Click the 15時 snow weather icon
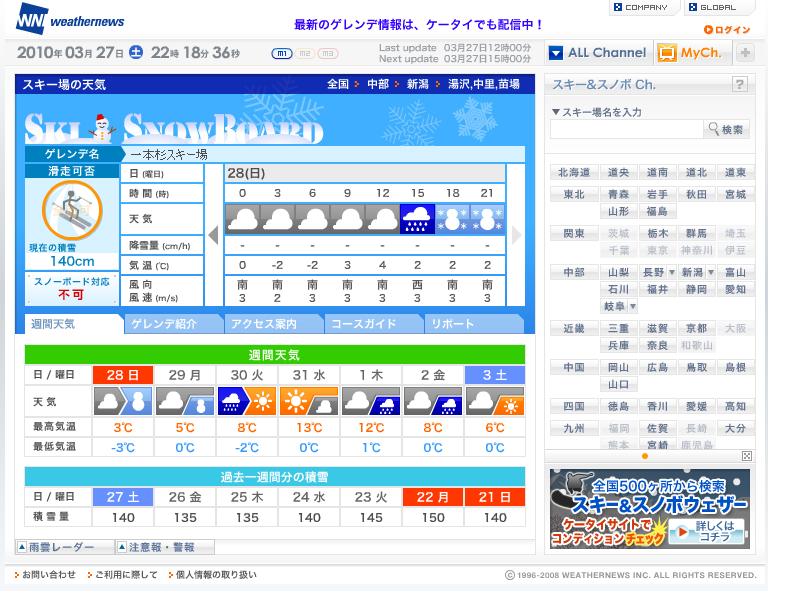Screen dimensions: 800x600 417,219
